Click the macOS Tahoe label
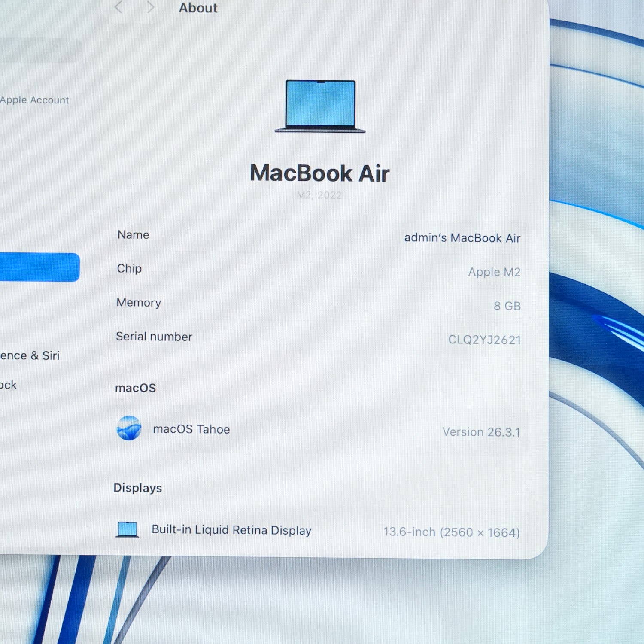The image size is (644, 644). (191, 429)
